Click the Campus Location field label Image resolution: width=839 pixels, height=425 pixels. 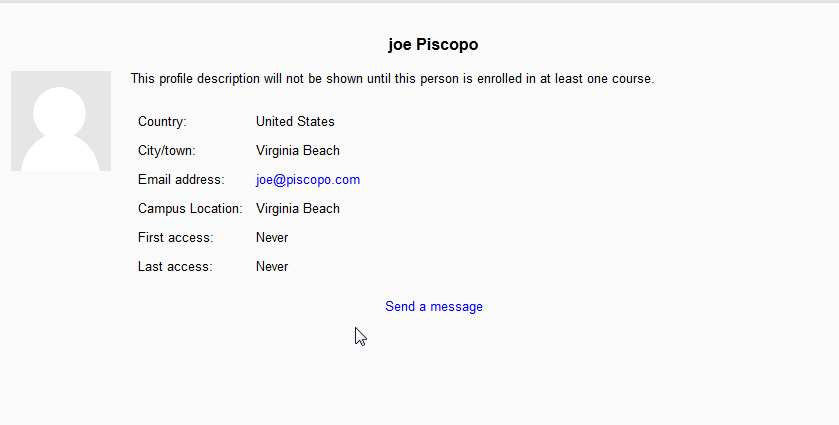(x=190, y=209)
